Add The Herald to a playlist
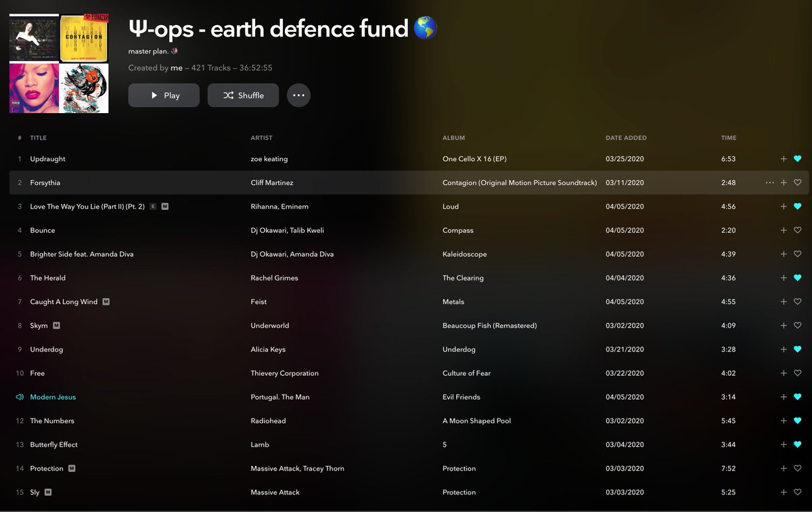This screenshot has height=512, width=812. pos(784,278)
